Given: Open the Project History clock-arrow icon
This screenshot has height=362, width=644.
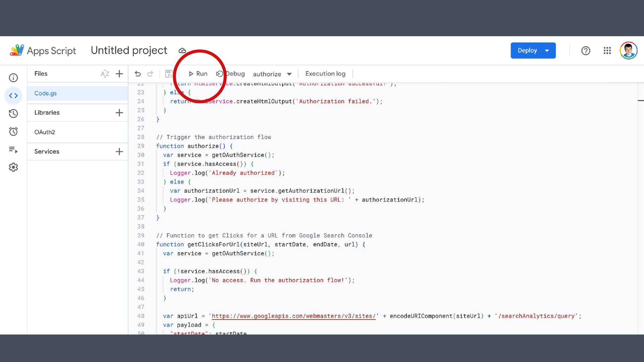Looking at the screenshot, I should tap(13, 114).
